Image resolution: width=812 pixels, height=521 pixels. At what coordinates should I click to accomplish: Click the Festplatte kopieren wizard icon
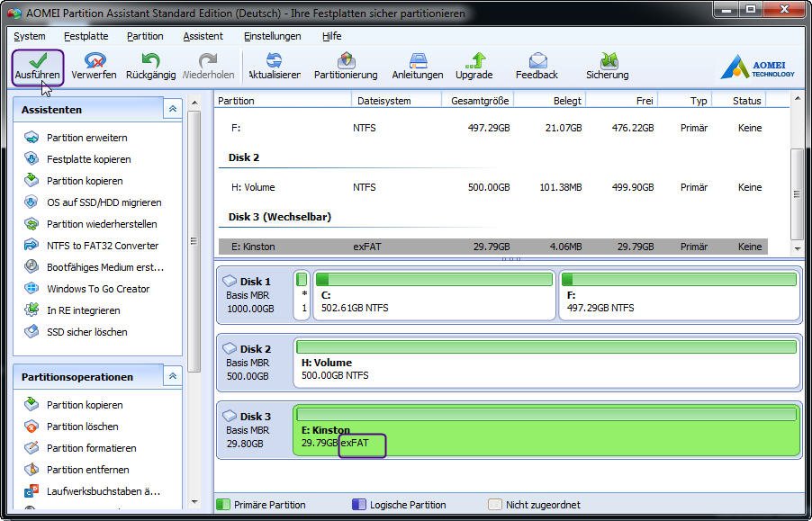32,159
